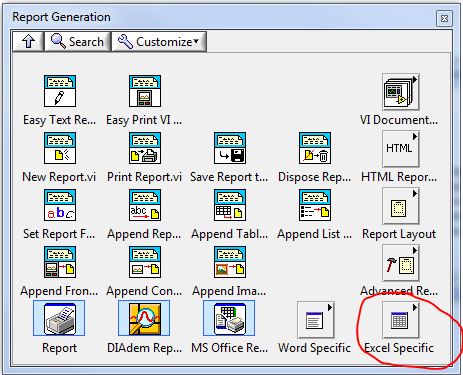Click the Search palette button
Viewport: 463px width, 375px height.
77,41
